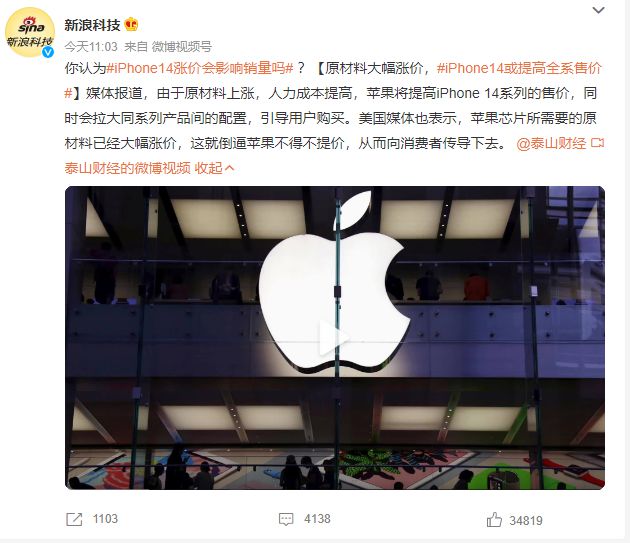Click the 新浪科技 account name
This screenshot has height=543, width=630.
[92, 25]
